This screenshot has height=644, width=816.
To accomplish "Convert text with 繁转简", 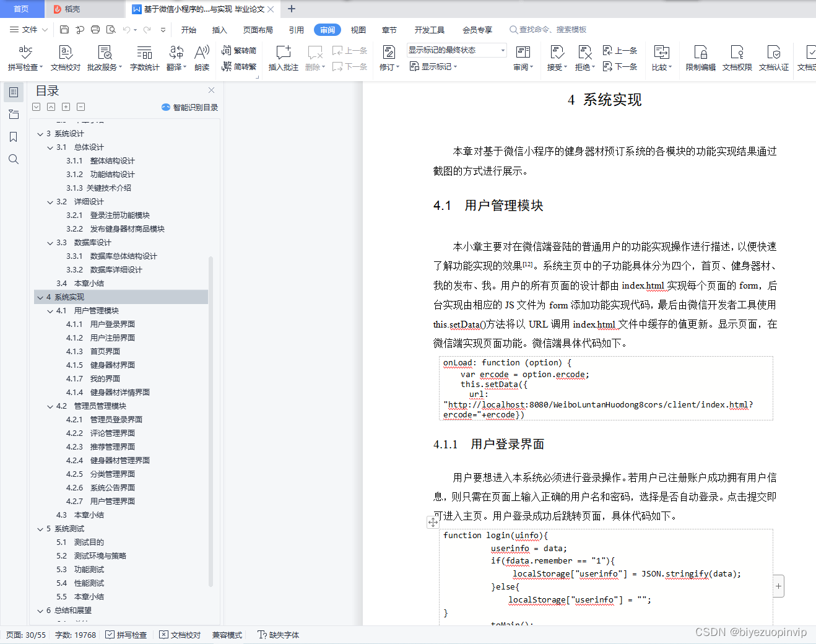I will [239, 50].
